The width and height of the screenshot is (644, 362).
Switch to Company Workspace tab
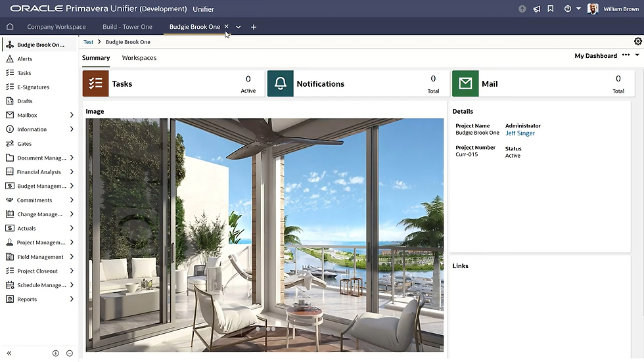coord(57,27)
